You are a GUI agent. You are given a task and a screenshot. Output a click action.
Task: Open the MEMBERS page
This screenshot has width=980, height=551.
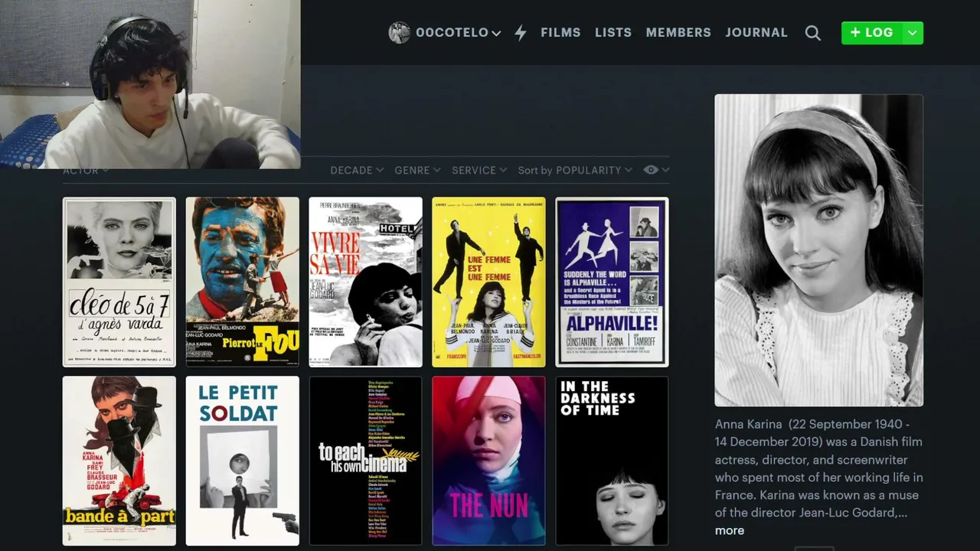678,33
